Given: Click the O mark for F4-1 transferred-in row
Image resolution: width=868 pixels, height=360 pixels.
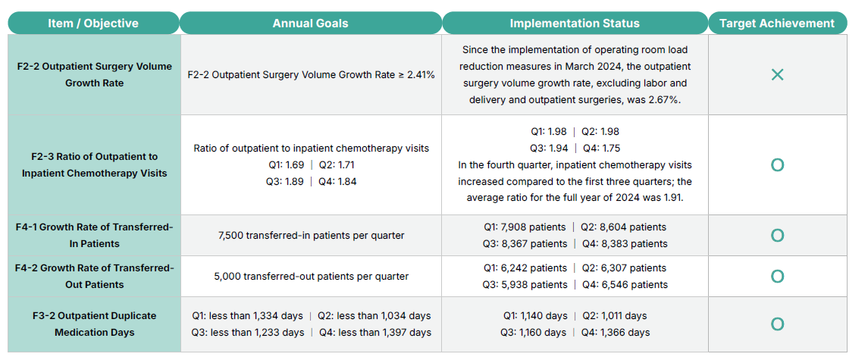Looking at the screenshot, I should click(777, 236).
